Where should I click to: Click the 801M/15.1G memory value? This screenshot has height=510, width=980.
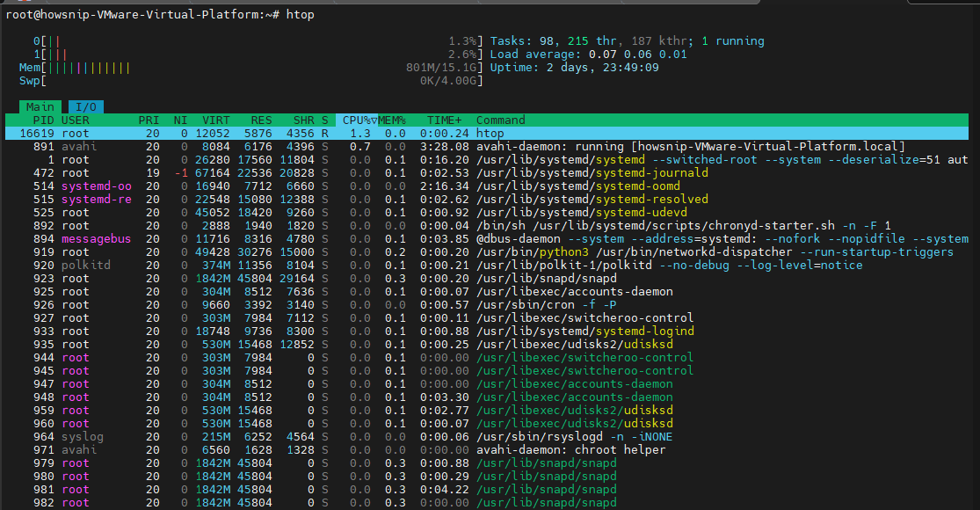(x=442, y=68)
